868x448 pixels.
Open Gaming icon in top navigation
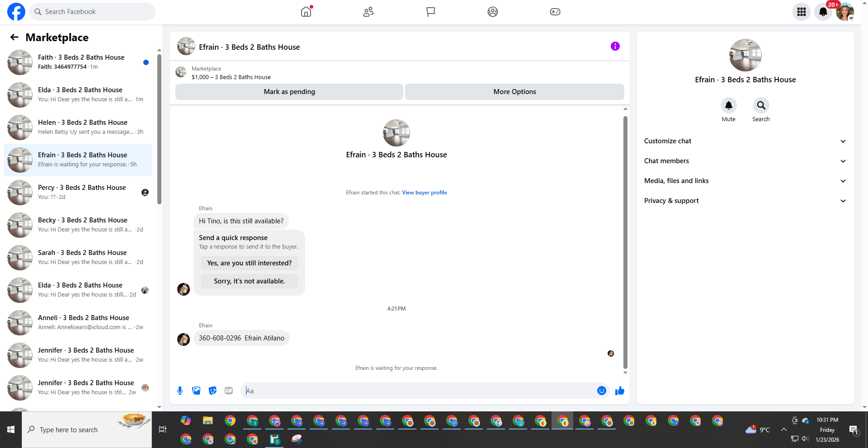point(555,12)
